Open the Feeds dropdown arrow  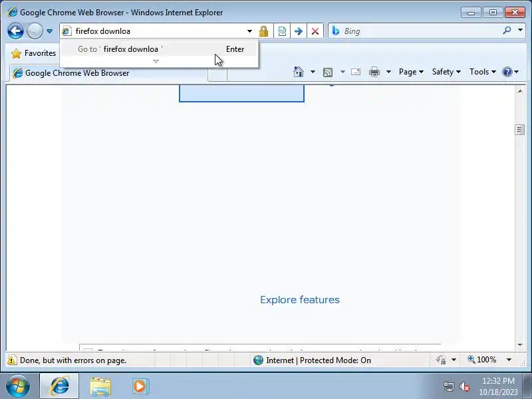342,72
